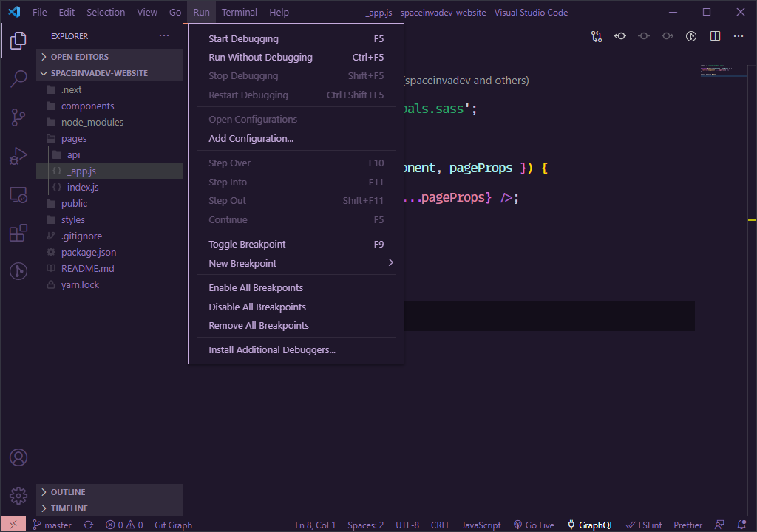Change the JavaScript language mode

click(x=481, y=525)
